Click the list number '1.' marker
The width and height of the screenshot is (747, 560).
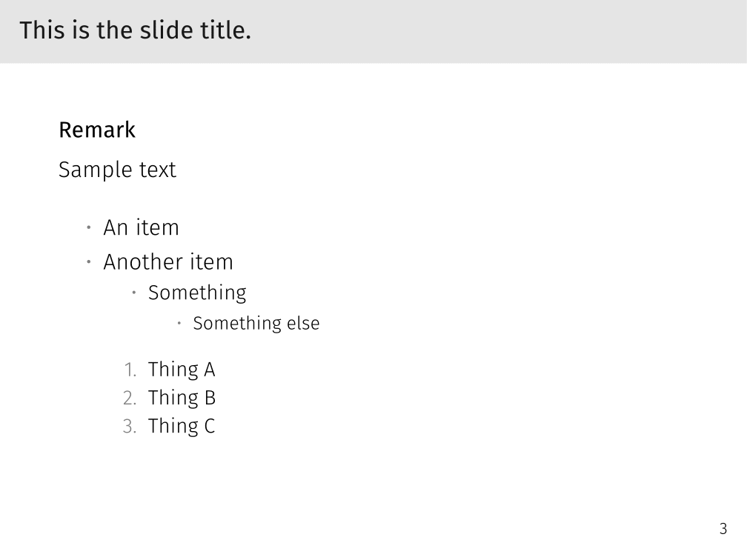(130, 370)
